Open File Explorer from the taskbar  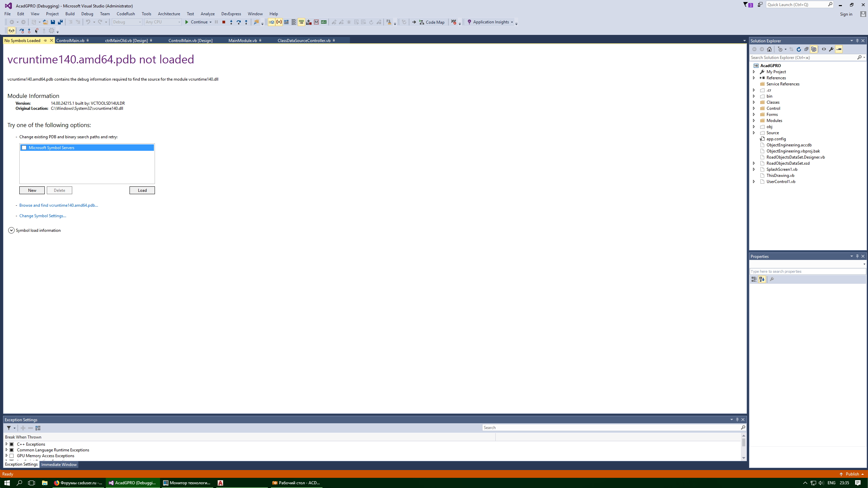pyautogui.click(x=45, y=483)
